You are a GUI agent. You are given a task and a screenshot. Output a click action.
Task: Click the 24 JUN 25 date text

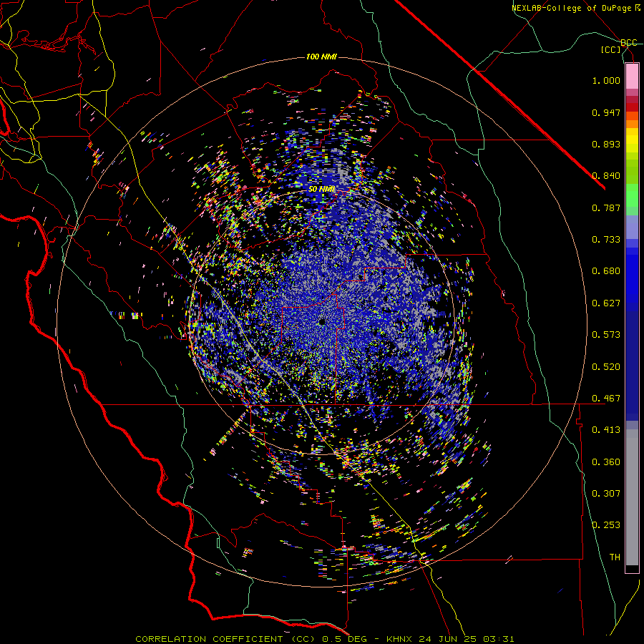pos(447,639)
